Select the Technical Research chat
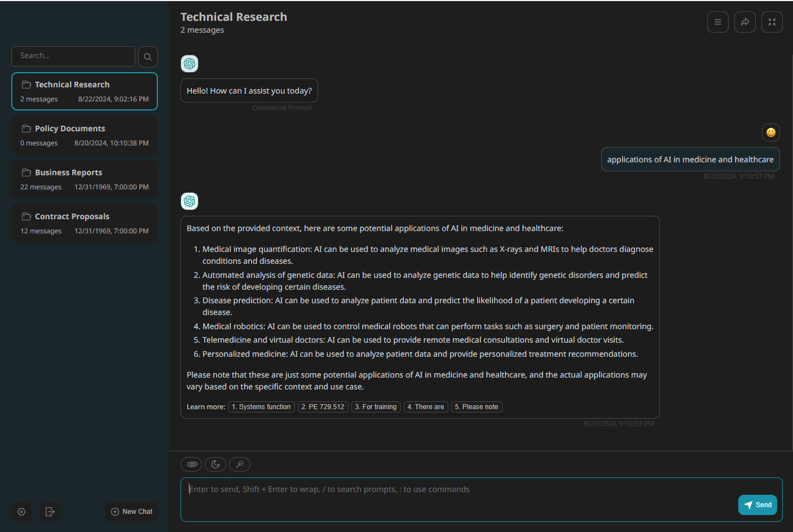793x532 pixels. click(85, 91)
